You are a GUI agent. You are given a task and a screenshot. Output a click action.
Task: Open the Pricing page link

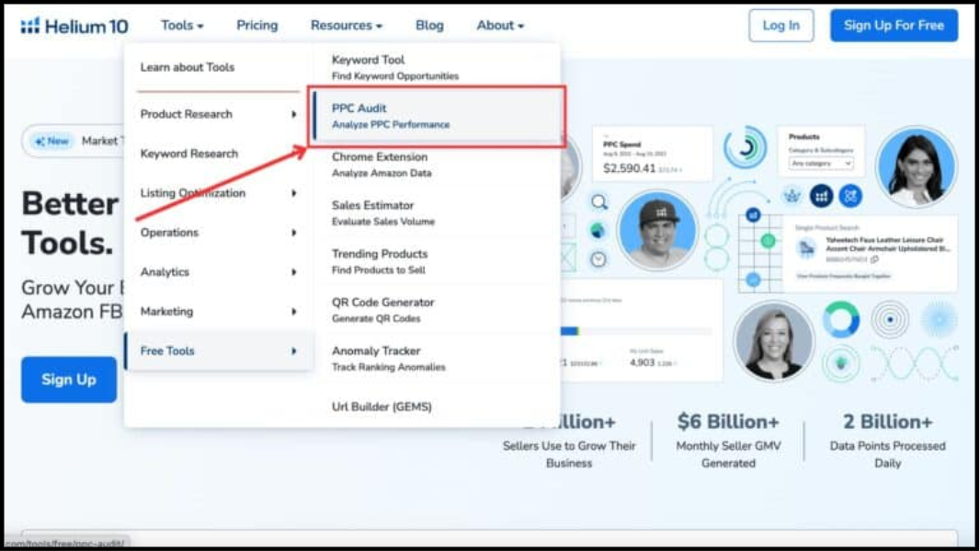coord(256,26)
